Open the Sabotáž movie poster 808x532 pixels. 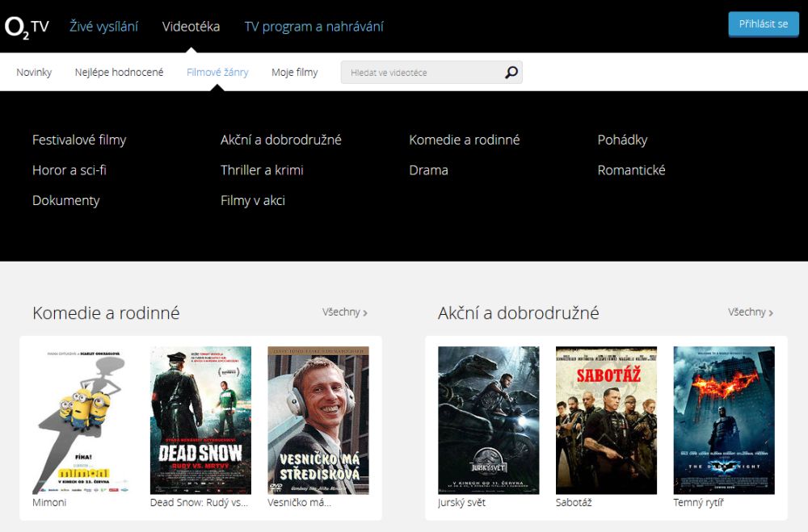pos(606,420)
